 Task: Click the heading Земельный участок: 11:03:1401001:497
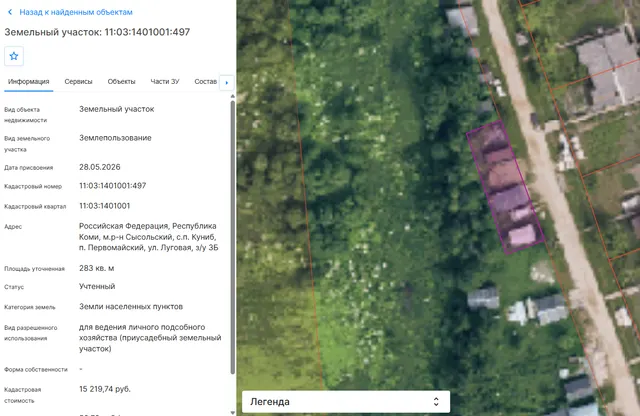coord(97,32)
